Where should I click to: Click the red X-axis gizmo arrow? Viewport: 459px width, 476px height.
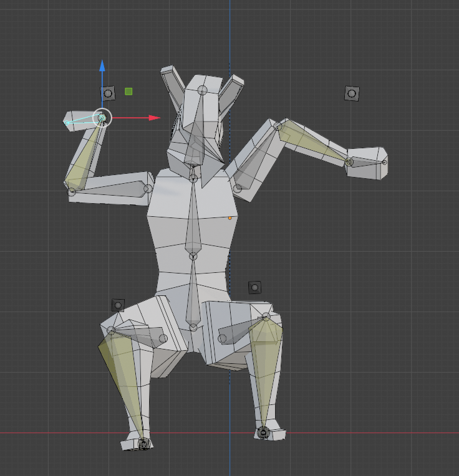(153, 117)
